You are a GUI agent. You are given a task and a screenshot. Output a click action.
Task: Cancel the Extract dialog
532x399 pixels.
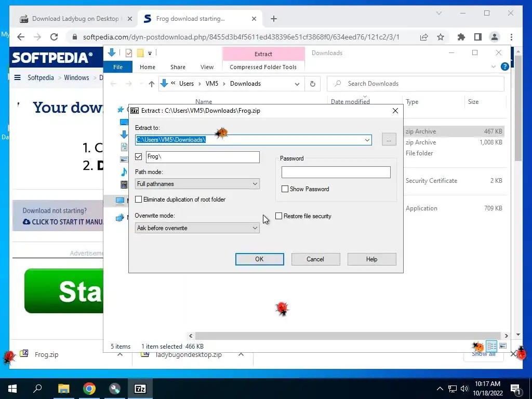[315, 259]
